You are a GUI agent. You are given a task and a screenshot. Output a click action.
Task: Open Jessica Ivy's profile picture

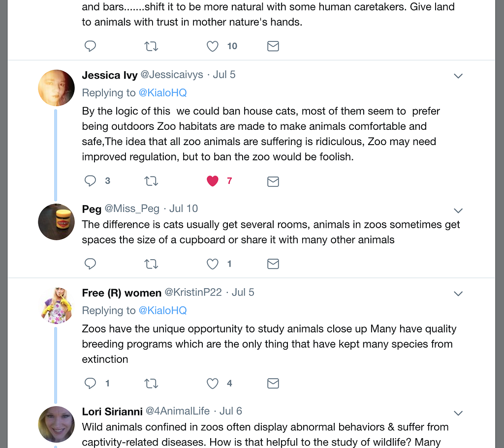coord(57,88)
